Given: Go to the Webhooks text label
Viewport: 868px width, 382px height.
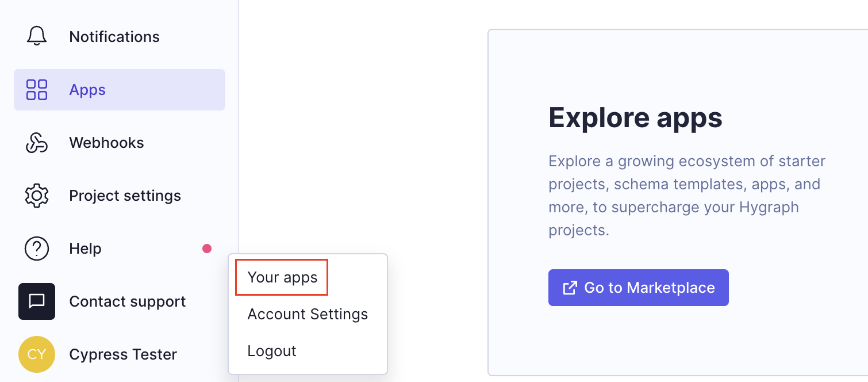Looking at the screenshot, I should tap(106, 143).
